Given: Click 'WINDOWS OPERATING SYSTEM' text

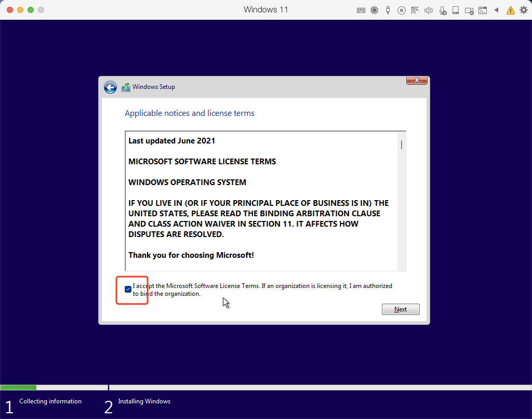Looking at the screenshot, I should (187, 182).
